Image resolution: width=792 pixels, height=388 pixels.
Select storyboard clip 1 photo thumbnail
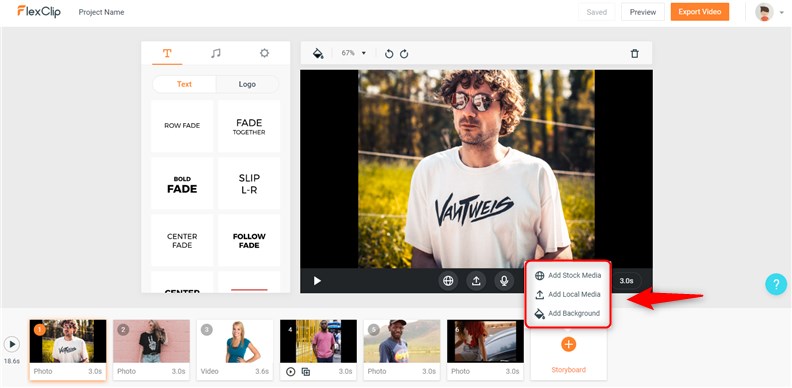(x=68, y=341)
